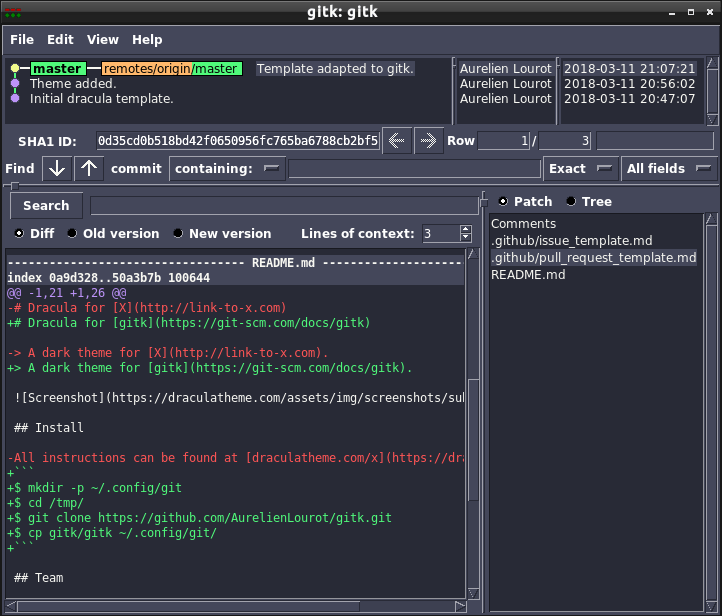Screen dimensions: 722x616
Task: Select README.md in the file list
Action: tap(528, 275)
